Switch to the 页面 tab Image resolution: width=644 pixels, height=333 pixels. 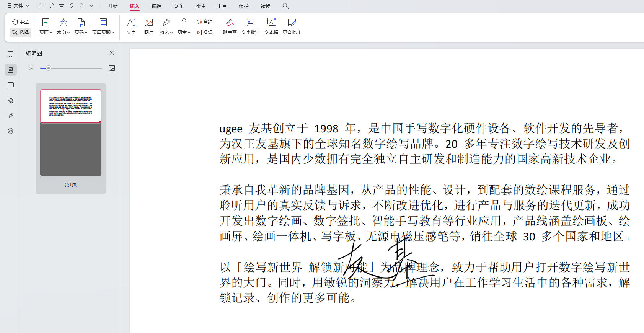tap(178, 6)
